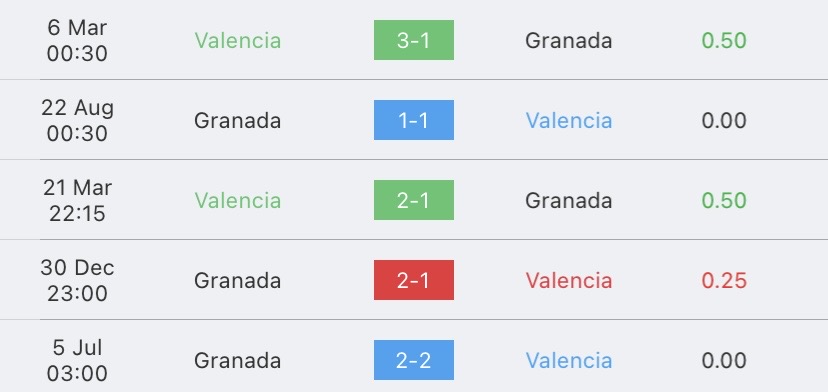Click the green 2-1 score badge
Viewport: 828px width, 392px height.
point(413,200)
